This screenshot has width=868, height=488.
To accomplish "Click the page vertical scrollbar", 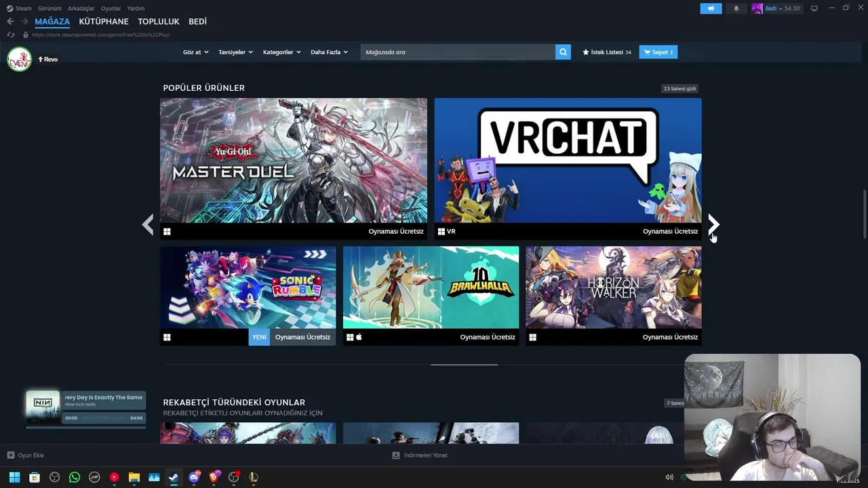I will 864,213.
